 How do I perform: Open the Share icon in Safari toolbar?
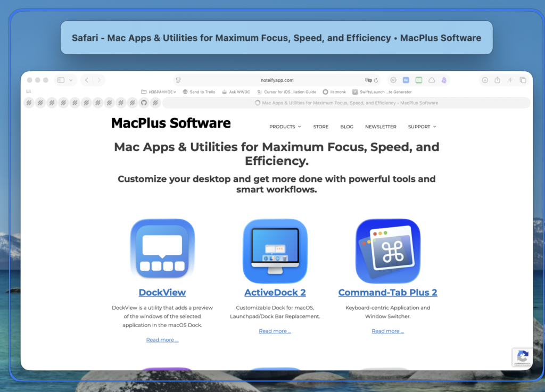pyautogui.click(x=497, y=80)
